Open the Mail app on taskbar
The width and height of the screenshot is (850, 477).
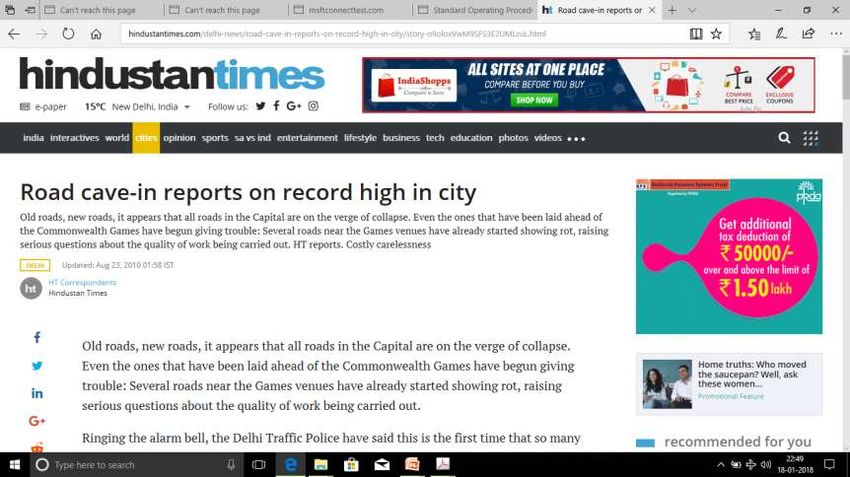382,465
